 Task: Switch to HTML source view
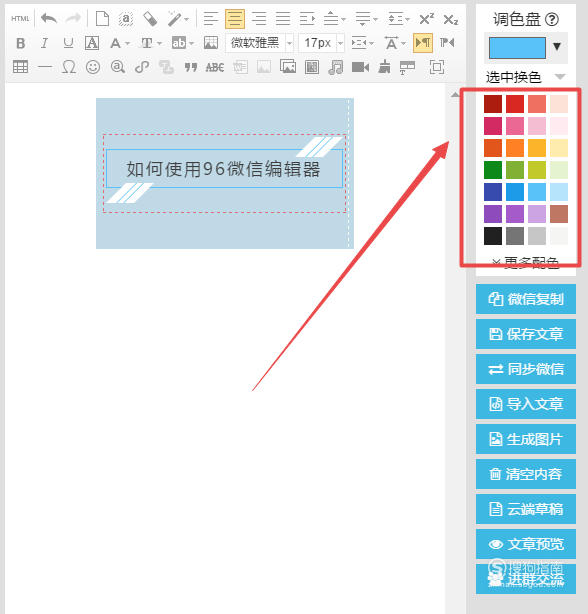(20, 18)
